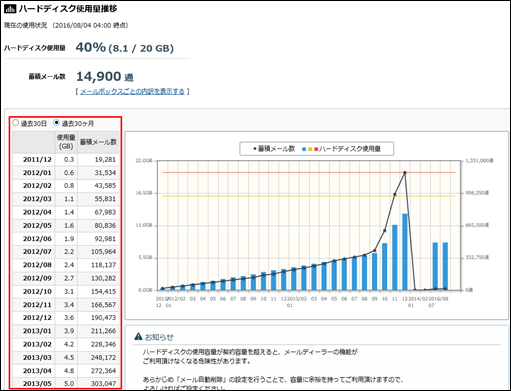Select the 2013/01 table row

click(x=66, y=331)
